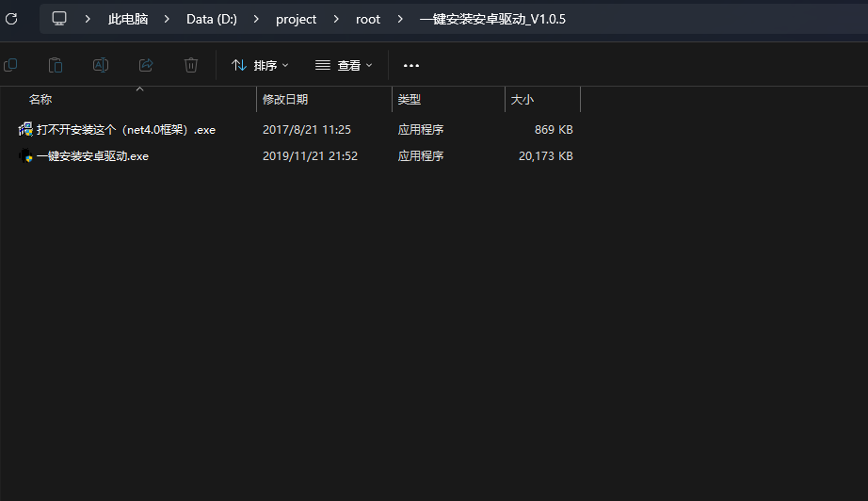The image size is (868, 501).
Task: Open the 排序 sort dropdown
Action: click(x=260, y=65)
